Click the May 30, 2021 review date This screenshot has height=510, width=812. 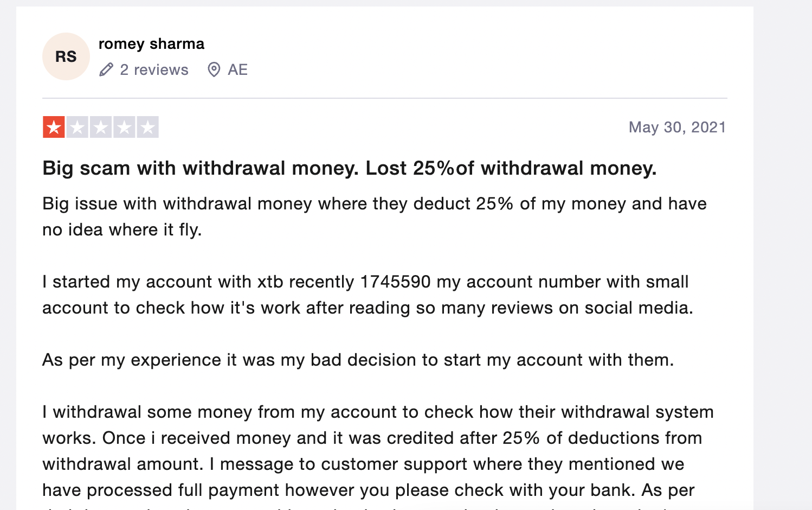pyautogui.click(x=677, y=127)
